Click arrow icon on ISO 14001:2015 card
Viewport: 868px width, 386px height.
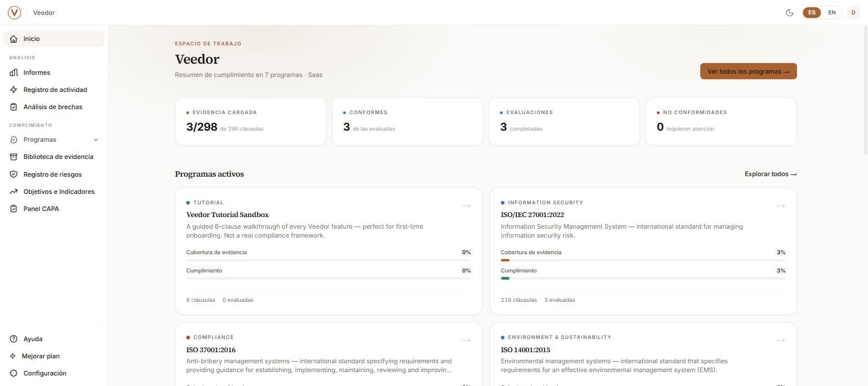coord(781,341)
